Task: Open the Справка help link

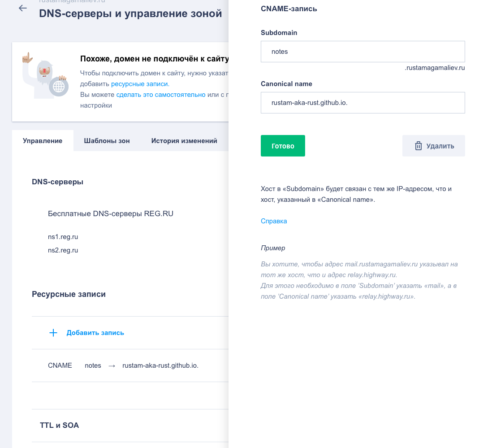Action: (274, 221)
